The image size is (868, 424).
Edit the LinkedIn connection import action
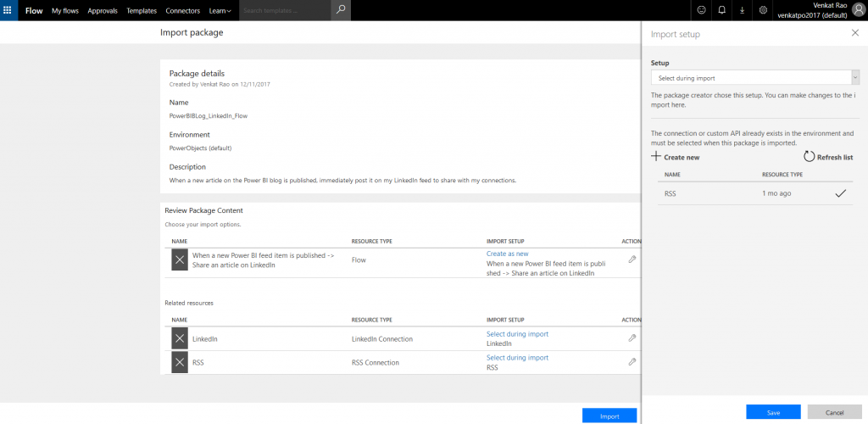(632, 338)
